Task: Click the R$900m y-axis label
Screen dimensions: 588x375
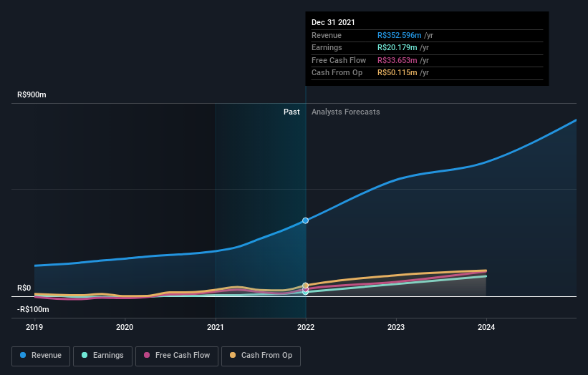Action: click(32, 94)
